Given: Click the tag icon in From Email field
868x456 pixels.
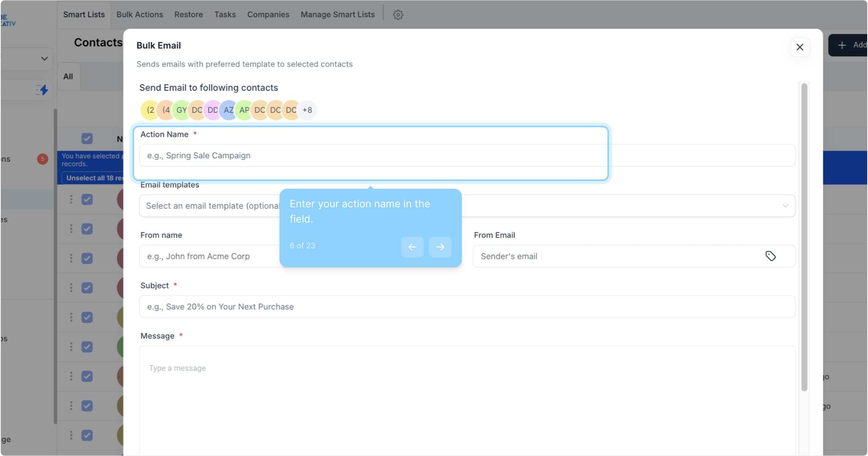Looking at the screenshot, I should click(x=770, y=256).
